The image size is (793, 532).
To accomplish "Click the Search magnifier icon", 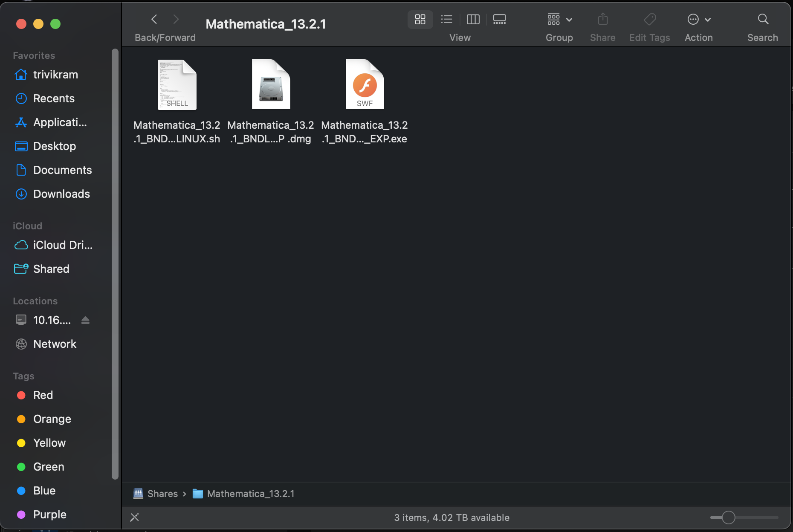I will 763,19.
